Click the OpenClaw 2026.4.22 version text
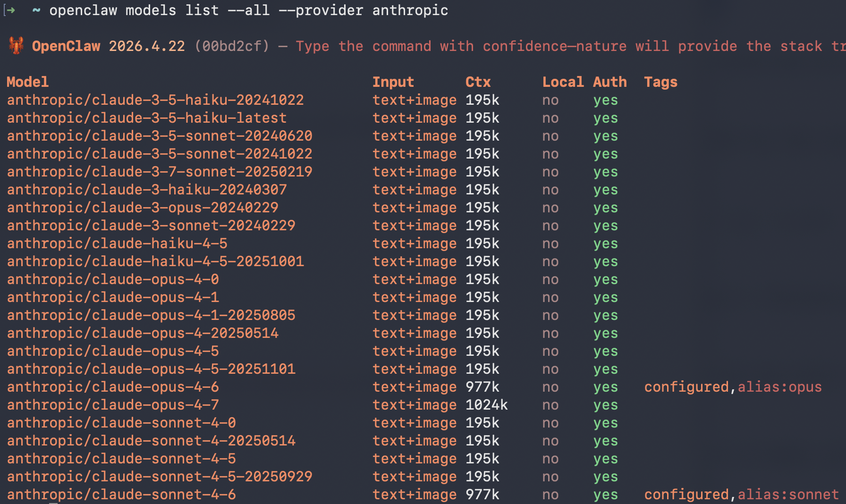Screen dimensions: 846x504 click(108, 46)
